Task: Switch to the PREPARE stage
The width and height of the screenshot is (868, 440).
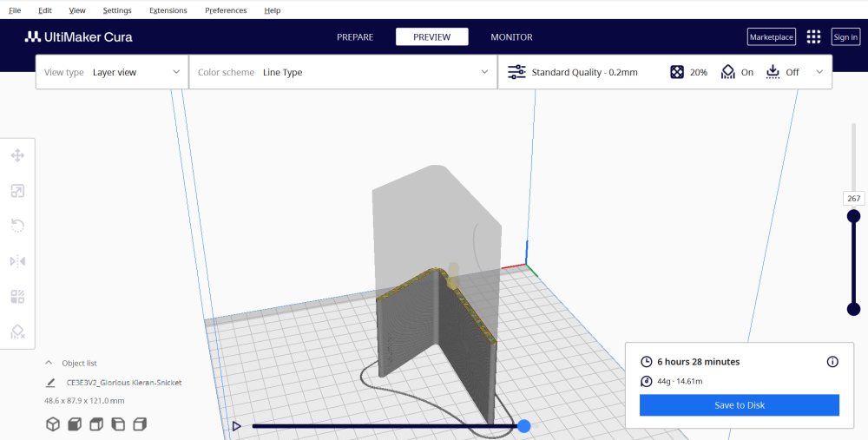Action: click(355, 37)
